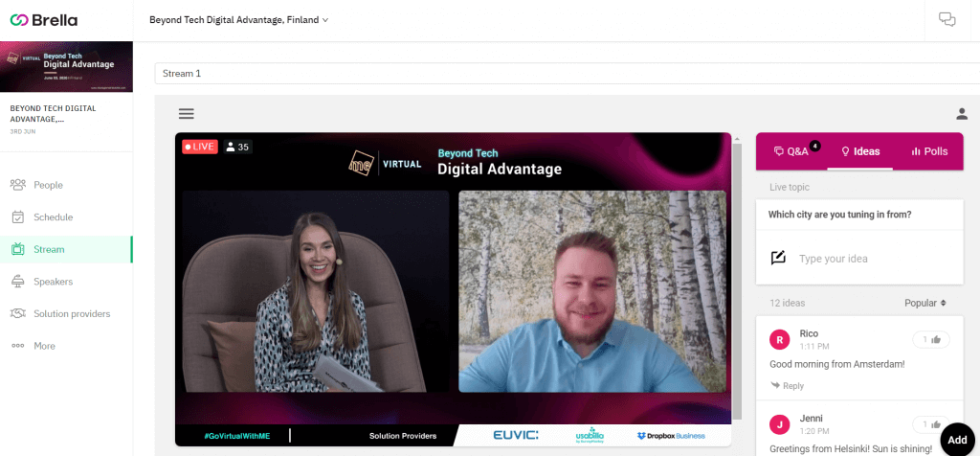Click "Good morning from Amsterdam!" message
Screen dimensions: 980x456
tap(836, 363)
